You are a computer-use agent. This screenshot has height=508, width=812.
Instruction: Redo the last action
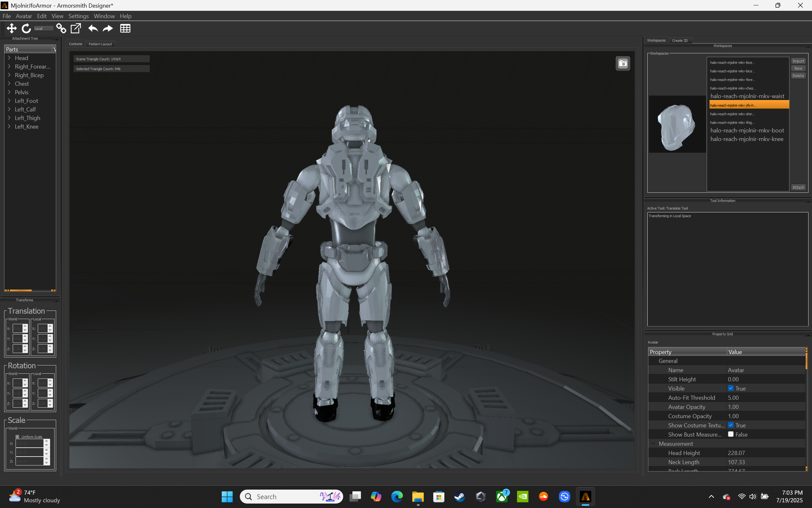click(108, 29)
